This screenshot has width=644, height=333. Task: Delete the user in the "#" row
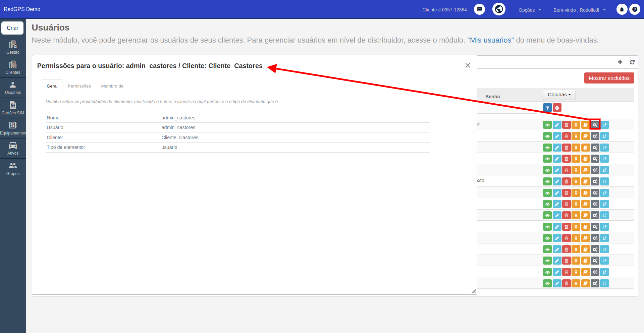click(x=566, y=125)
